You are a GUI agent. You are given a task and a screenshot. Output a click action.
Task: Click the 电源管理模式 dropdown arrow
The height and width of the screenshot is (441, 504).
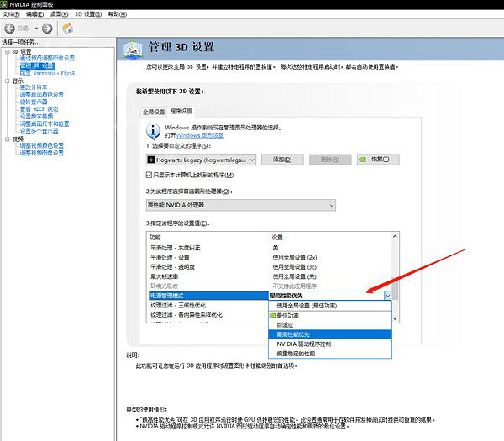tap(387, 296)
